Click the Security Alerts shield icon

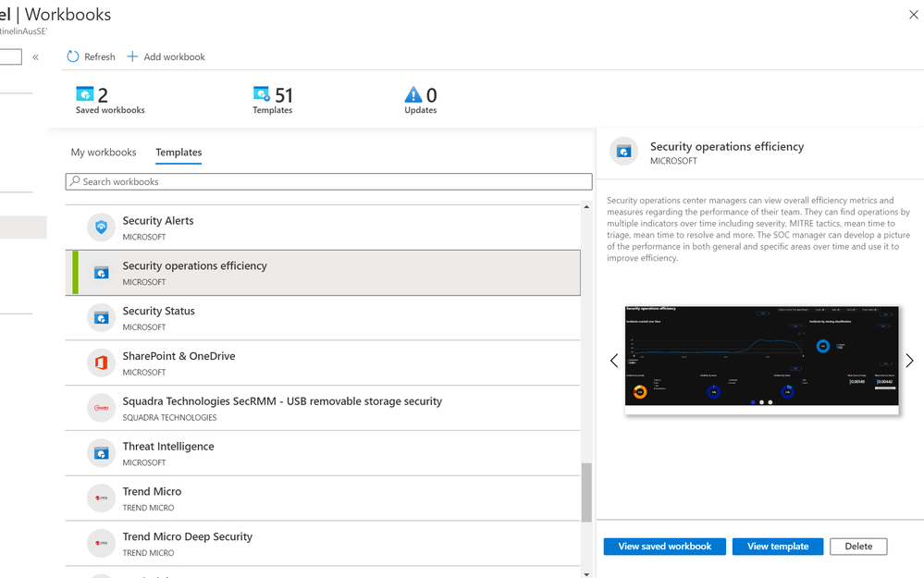tap(102, 228)
